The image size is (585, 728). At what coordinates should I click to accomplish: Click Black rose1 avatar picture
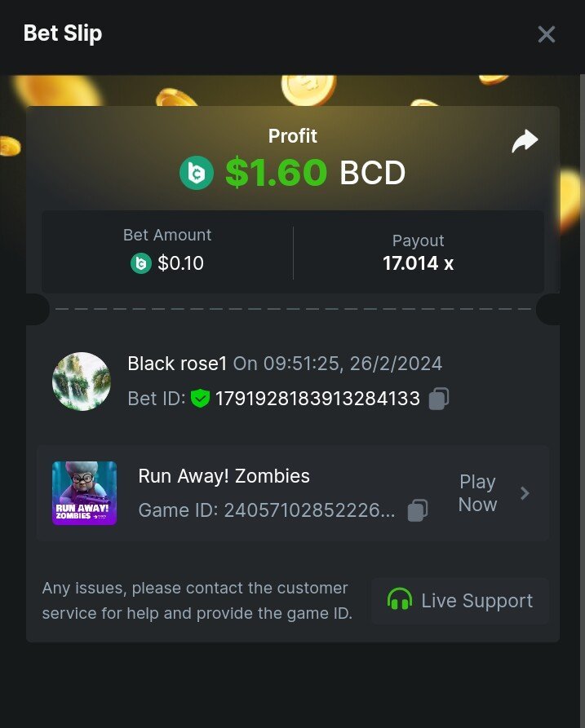[82, 382]
